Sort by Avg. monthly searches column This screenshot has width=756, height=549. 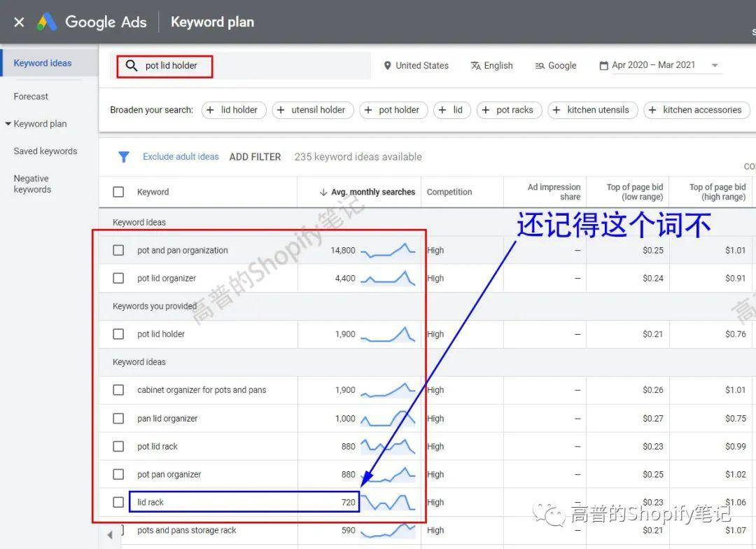(367, 192)
